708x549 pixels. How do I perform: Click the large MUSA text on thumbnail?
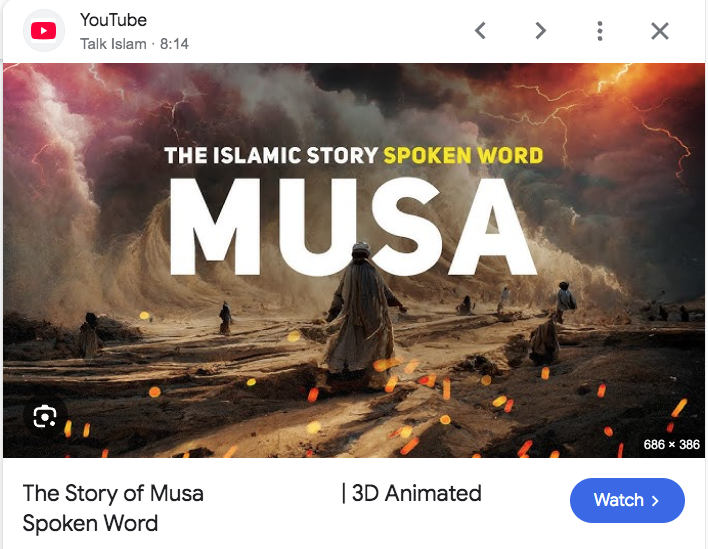pyautogui.click(x=353, y=227)
